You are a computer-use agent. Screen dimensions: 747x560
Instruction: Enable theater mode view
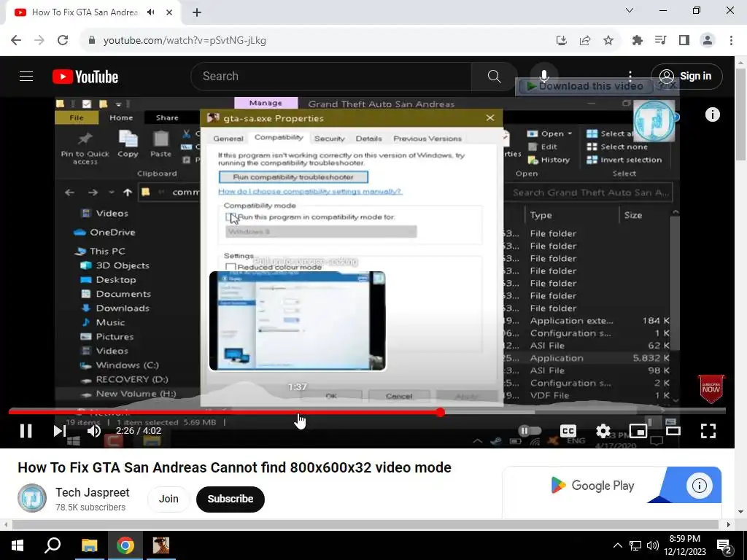tap(673, 431)
